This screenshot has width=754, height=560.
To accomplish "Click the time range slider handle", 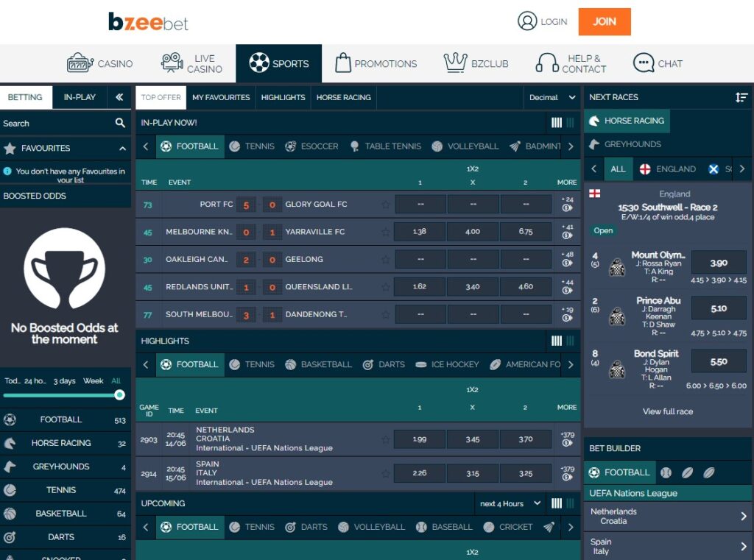I will click(120, 395).
